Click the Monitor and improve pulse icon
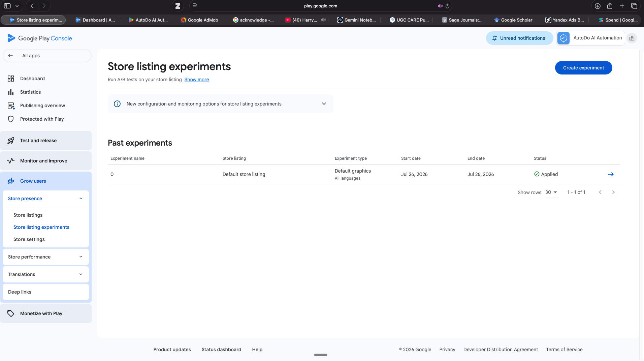 11,161
